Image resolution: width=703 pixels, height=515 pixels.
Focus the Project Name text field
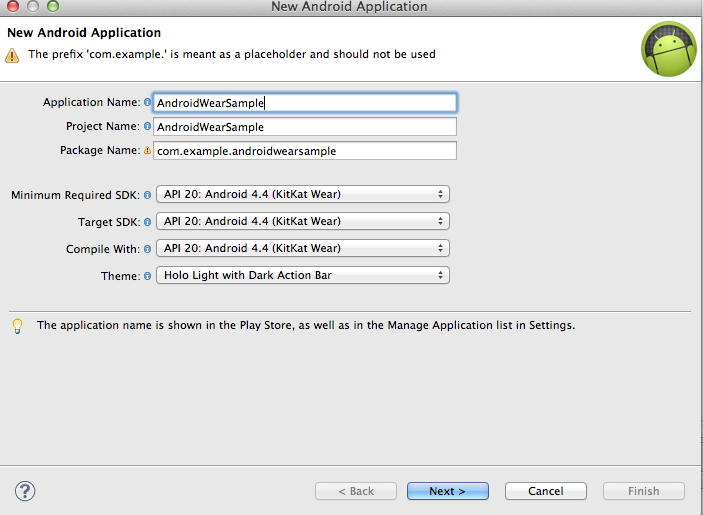305,126
